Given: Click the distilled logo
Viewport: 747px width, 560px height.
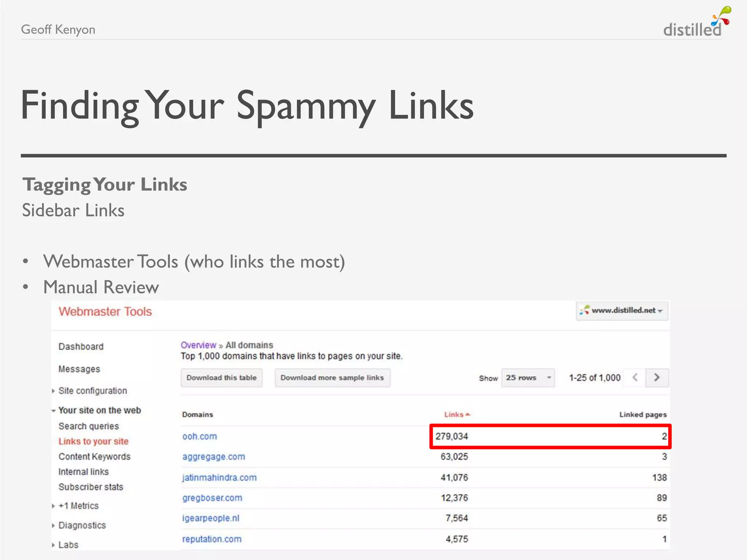Looking at the screenshot, I should pyautogui.click(x=697, y=22).
